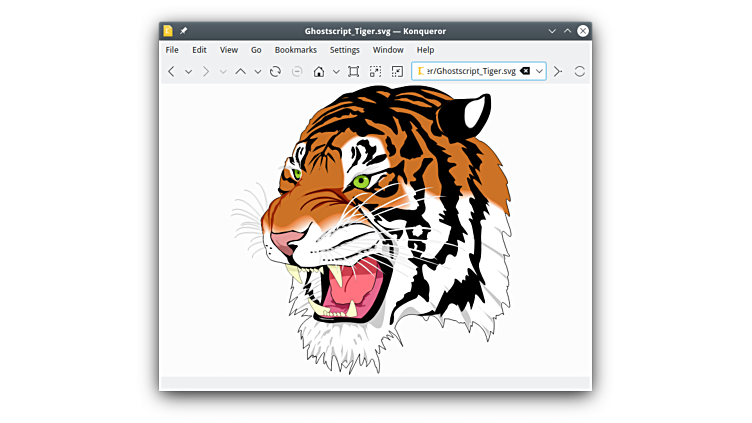Click the dashed selection square toolbar icon
Viewport: 752px width, 423px height.
(x=375, y=72)
